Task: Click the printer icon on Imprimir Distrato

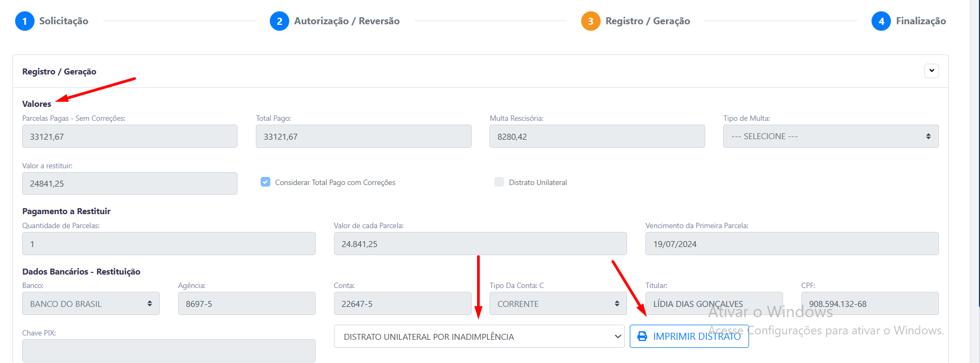Action: [642, 336]
